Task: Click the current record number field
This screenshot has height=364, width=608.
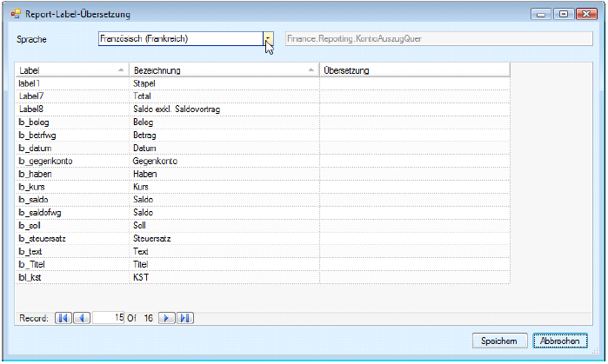Action: pos(108,318)
